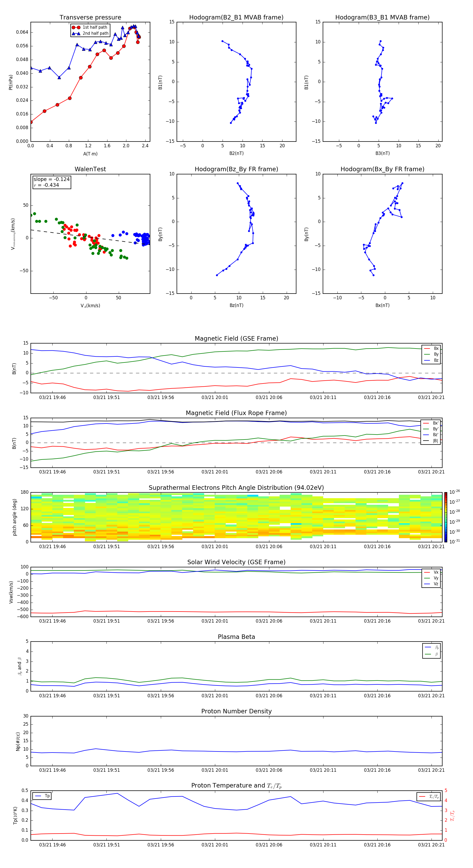Click the pitch angle intensity colorbar
This screenshot has height=868, width=473.
pos(446,517)
